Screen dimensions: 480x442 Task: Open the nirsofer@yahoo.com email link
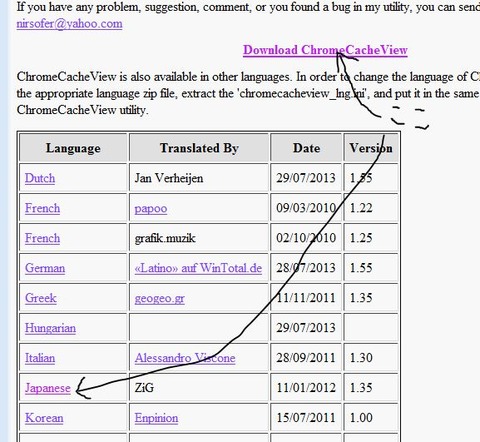[69, 24]
